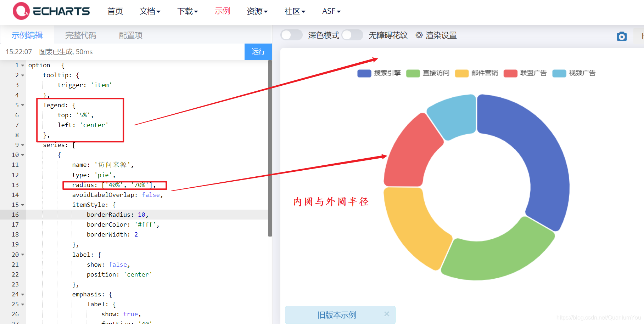The height and width of the screenshot is (324, 644).
Task: Switch to 完整代码 tab
Action: [x=80, y=35]
